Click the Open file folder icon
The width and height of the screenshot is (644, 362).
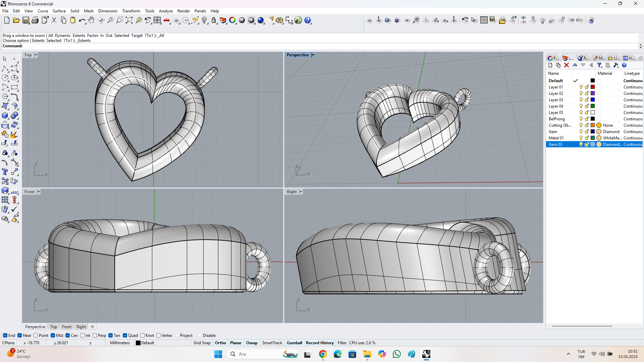pos(16,20)
